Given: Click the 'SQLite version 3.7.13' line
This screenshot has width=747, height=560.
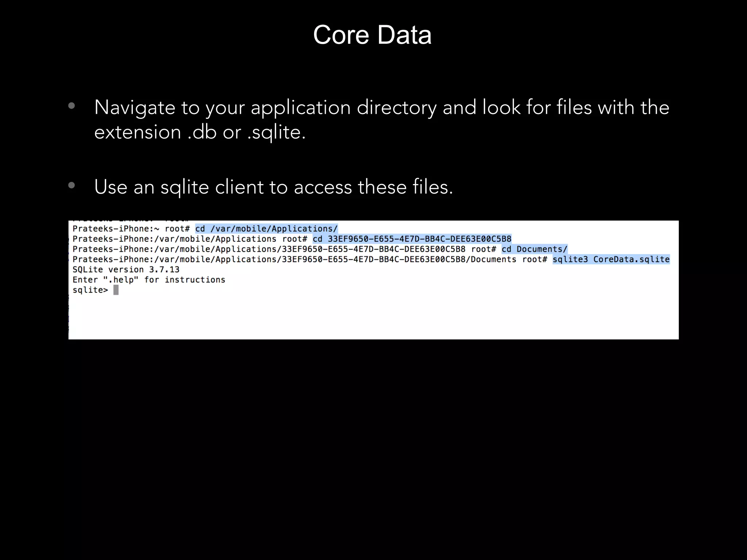Looking at the screenshot, I should pos(126,270).
